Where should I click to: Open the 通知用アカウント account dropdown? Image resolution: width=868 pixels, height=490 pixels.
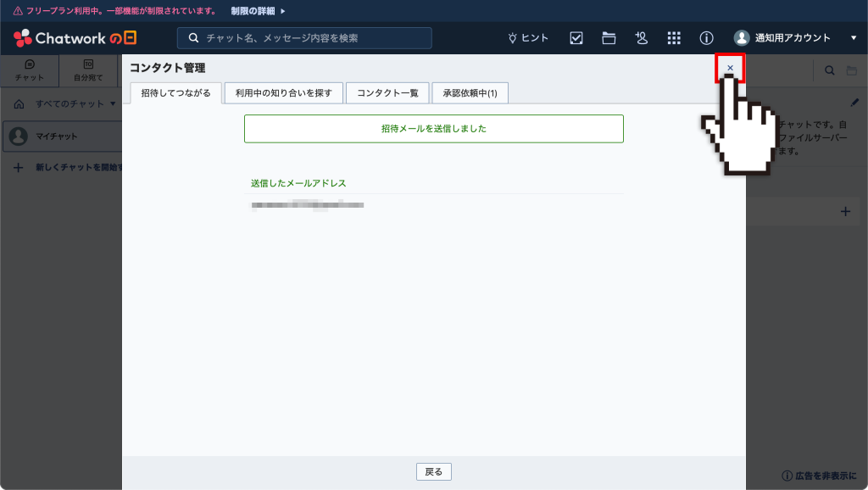tap(793, 37)
